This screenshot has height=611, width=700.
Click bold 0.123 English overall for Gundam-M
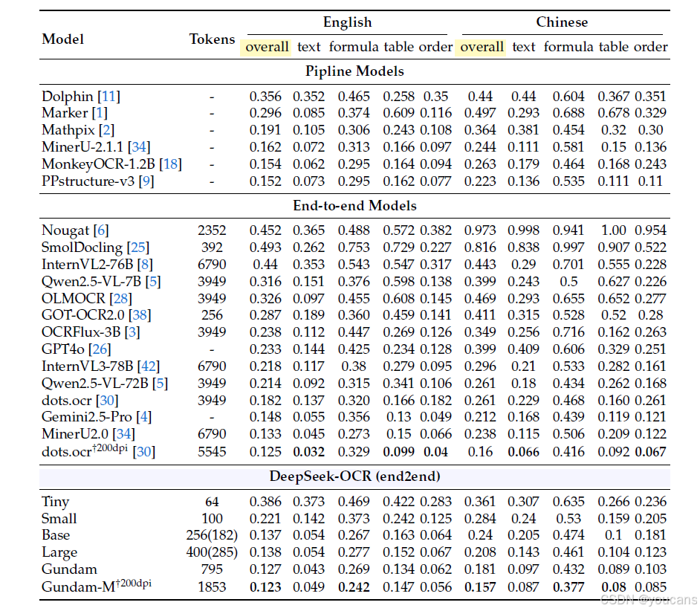[x=265, y=587]
